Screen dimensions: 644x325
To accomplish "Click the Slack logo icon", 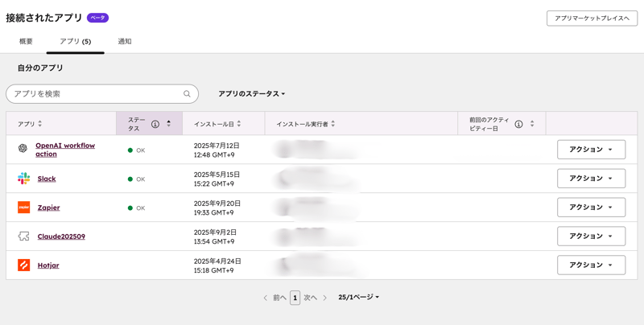I will point(23,179).
